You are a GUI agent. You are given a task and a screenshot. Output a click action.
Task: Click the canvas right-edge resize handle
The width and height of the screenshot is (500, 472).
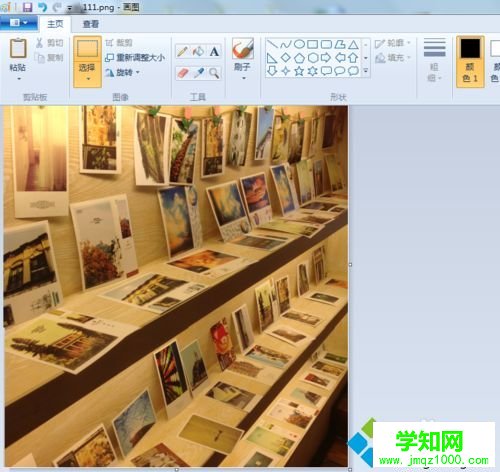pyautogui.click(x=350, y=265)
